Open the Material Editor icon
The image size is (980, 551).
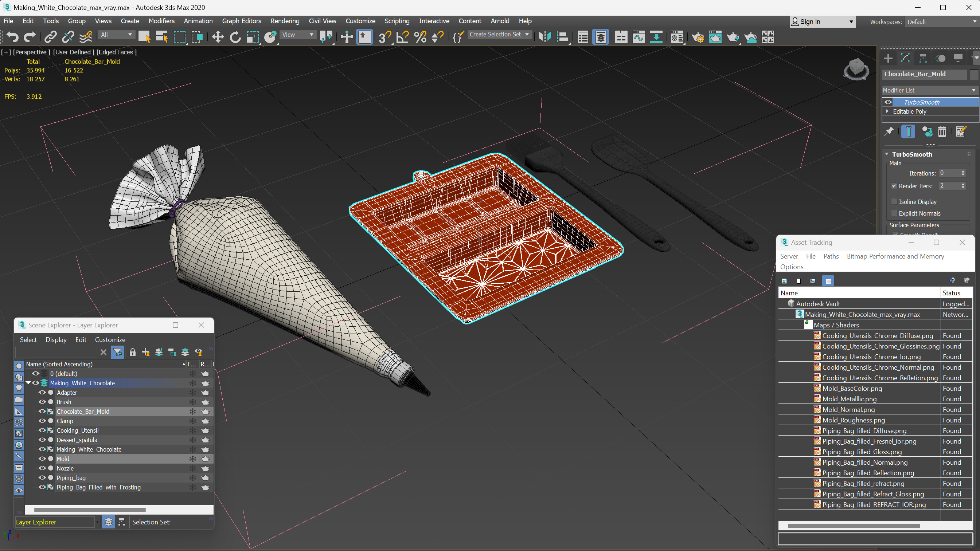pyautogui.click(x=677, y=37)
